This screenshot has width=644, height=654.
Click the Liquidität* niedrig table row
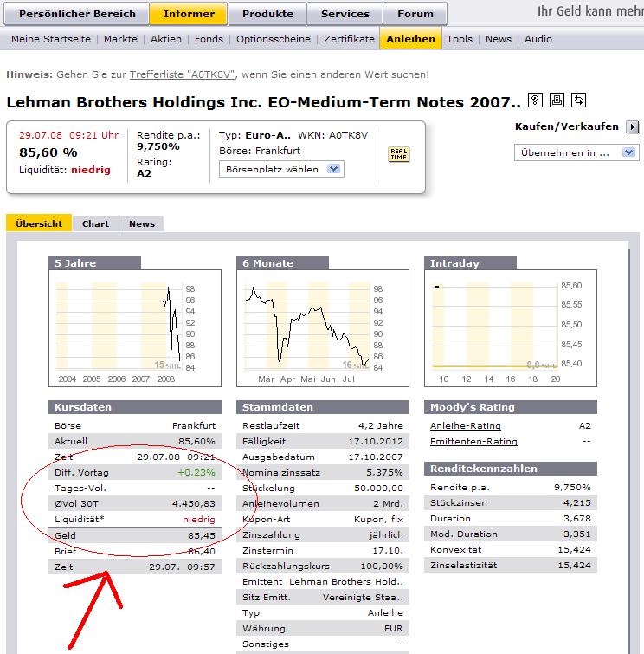(135, 519)
